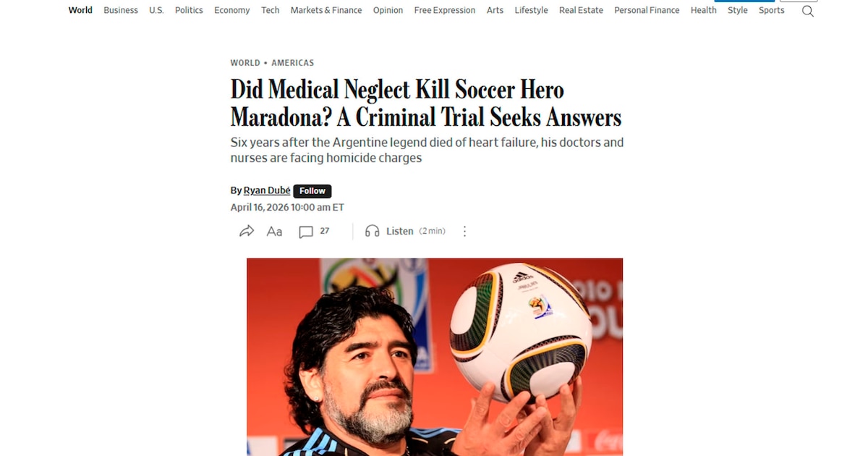Share the article via arrow icon
This screenshot has height=456, width=868.
click(247, 231)
